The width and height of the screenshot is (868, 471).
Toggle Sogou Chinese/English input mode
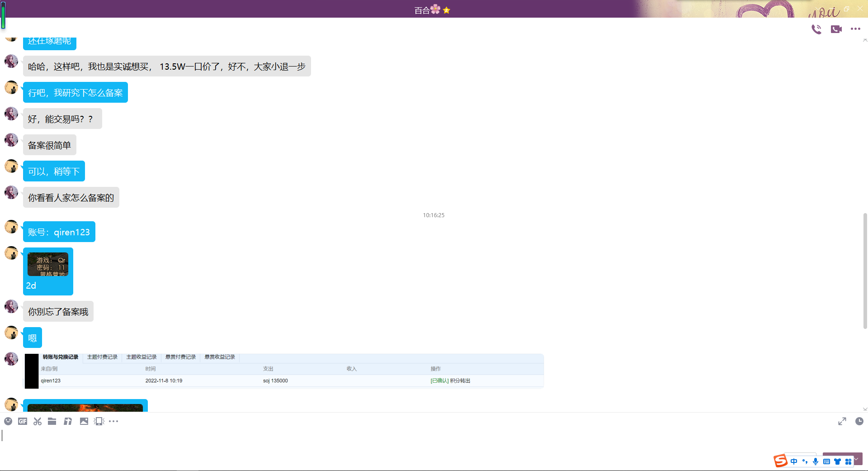[794, 461]
